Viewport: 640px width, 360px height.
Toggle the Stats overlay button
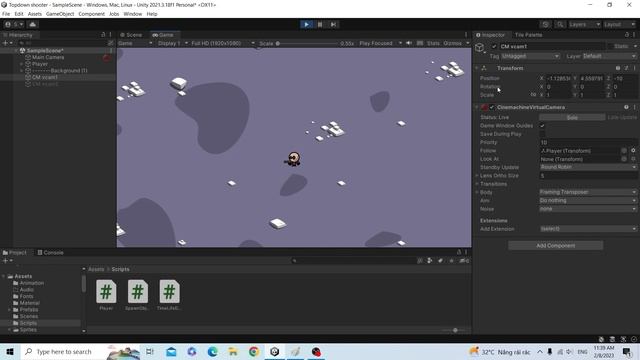(433, 43)
